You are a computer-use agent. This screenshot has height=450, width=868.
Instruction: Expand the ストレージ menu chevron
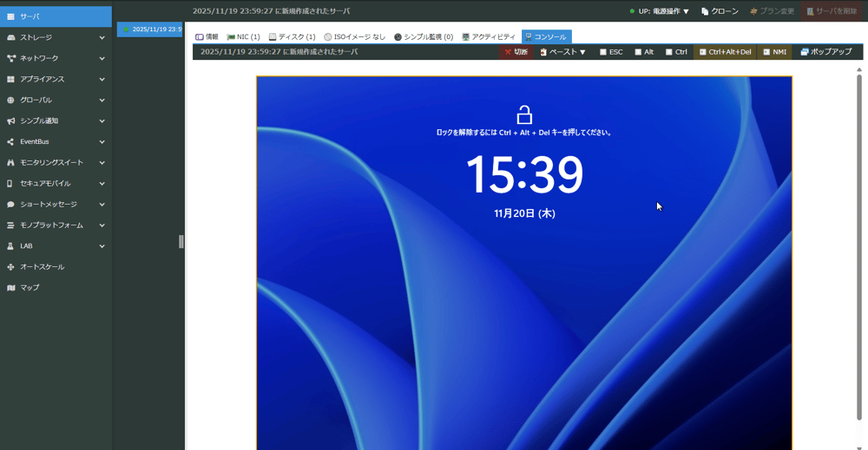(102, 37)
